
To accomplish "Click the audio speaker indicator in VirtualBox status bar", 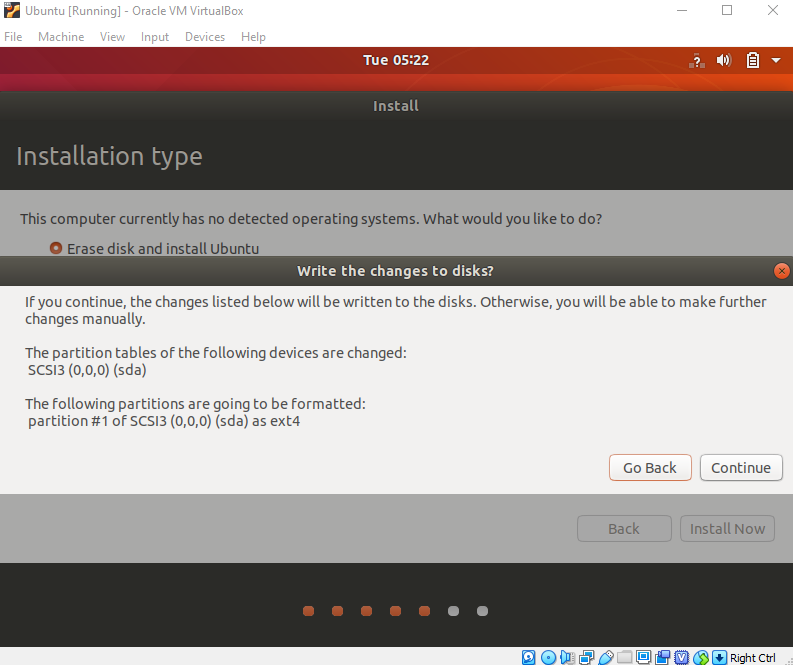I will (567, 657).
